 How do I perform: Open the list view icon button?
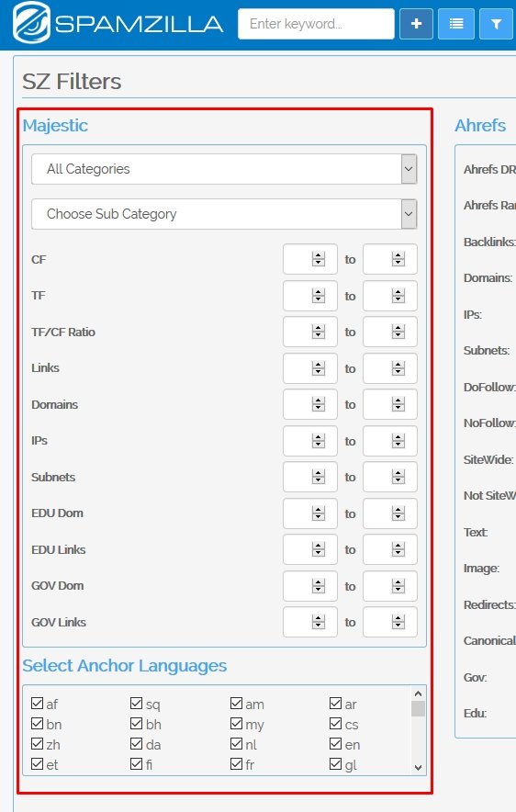pos(456,24)
